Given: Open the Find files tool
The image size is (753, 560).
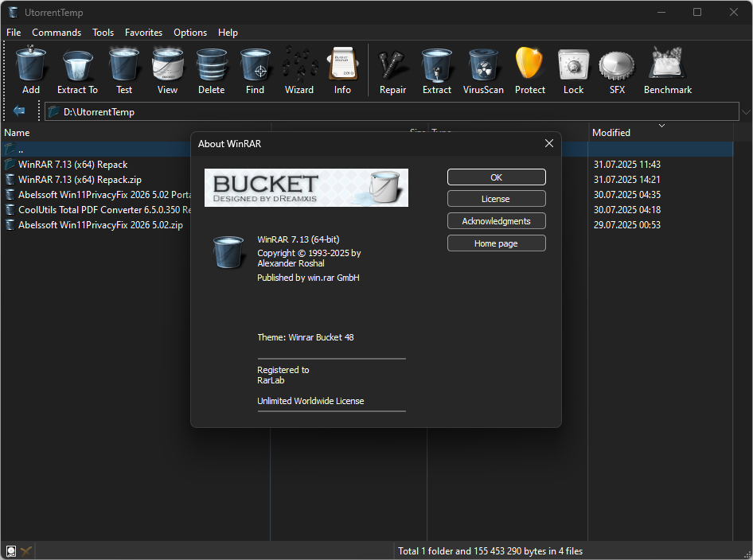Looking at the screenshot, I should coord(255,71).
